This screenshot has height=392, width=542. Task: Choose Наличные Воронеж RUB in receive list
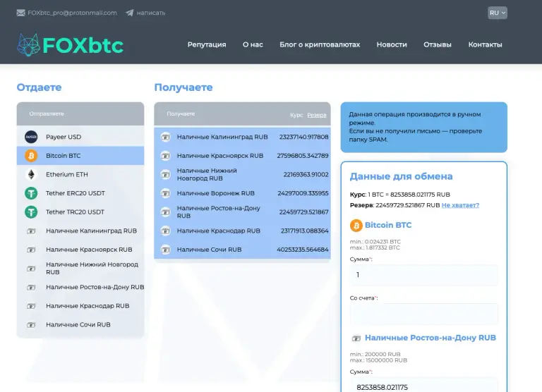(242, 193)
